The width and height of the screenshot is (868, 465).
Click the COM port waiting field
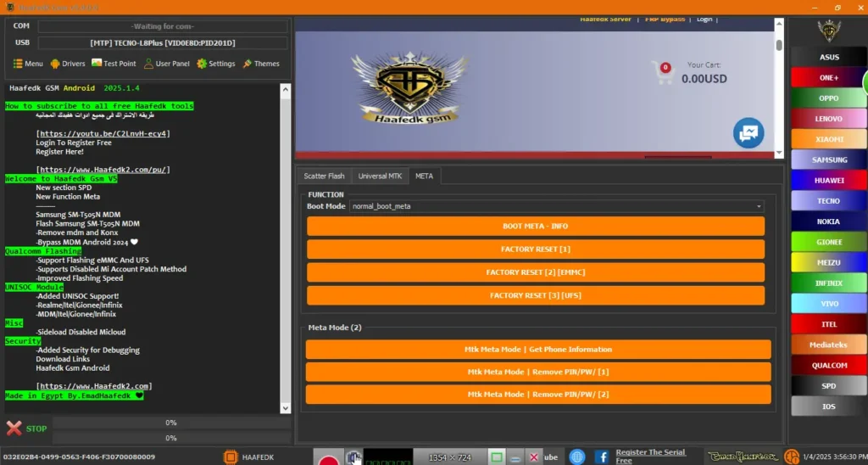[x=163, y=26]
